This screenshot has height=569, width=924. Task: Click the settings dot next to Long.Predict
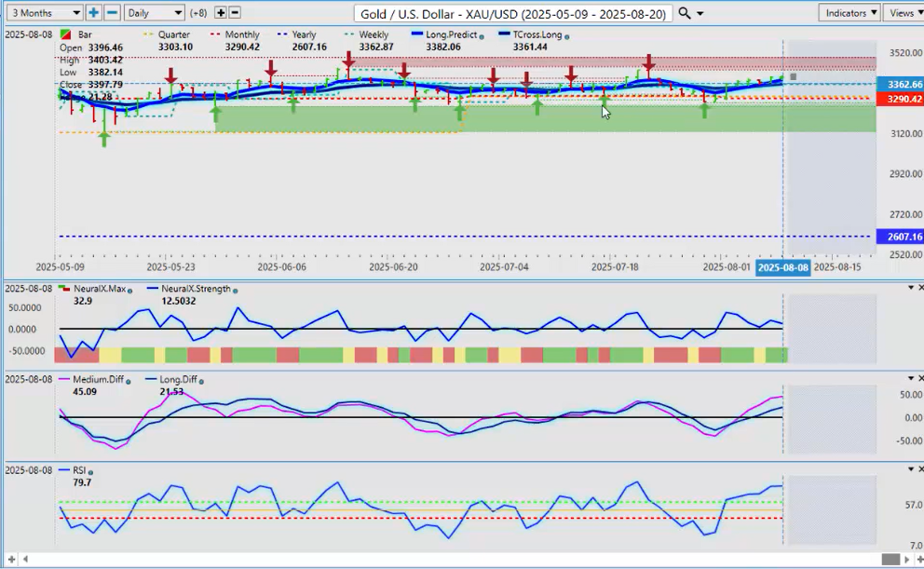(x=482, y=36)
